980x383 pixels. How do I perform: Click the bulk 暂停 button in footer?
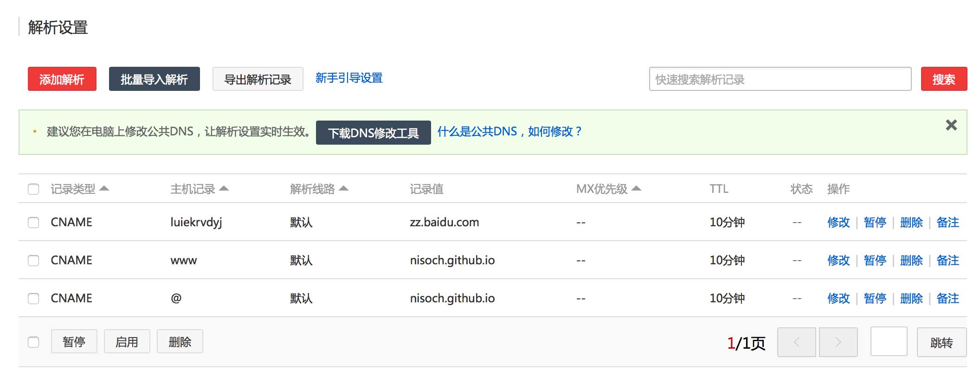pos(74,342)
